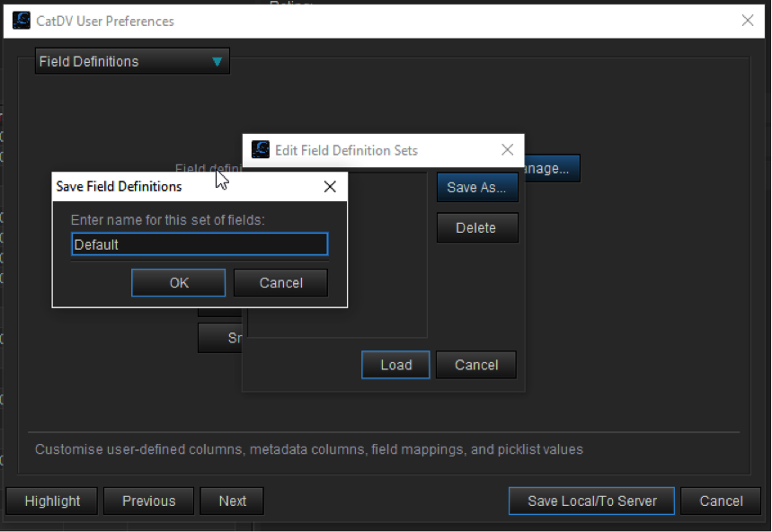
Task: Click the 'Customise user-defined columns' description text
Action: 308,449
